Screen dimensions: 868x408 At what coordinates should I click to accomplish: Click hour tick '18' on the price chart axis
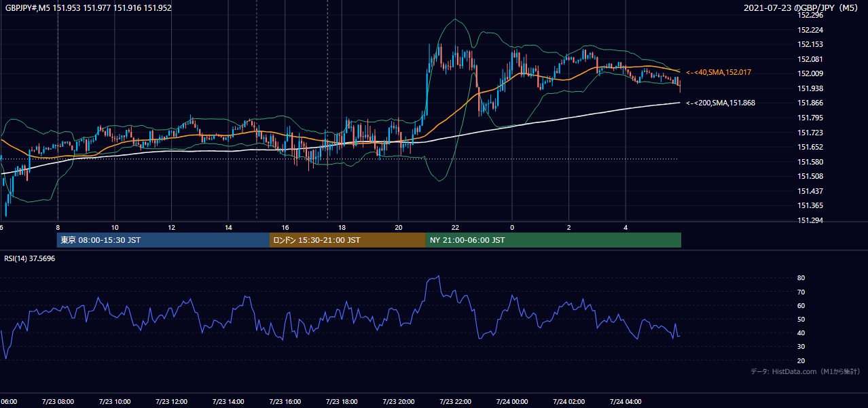342,227
